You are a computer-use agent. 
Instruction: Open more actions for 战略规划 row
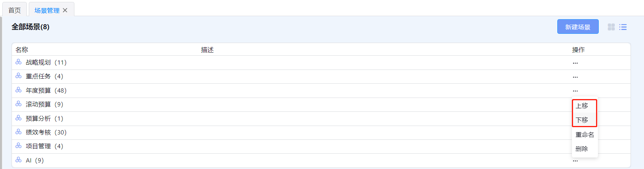575,63
